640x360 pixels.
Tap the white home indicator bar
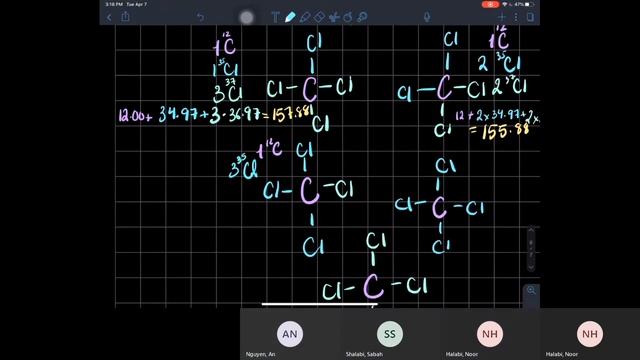(320, 304)
